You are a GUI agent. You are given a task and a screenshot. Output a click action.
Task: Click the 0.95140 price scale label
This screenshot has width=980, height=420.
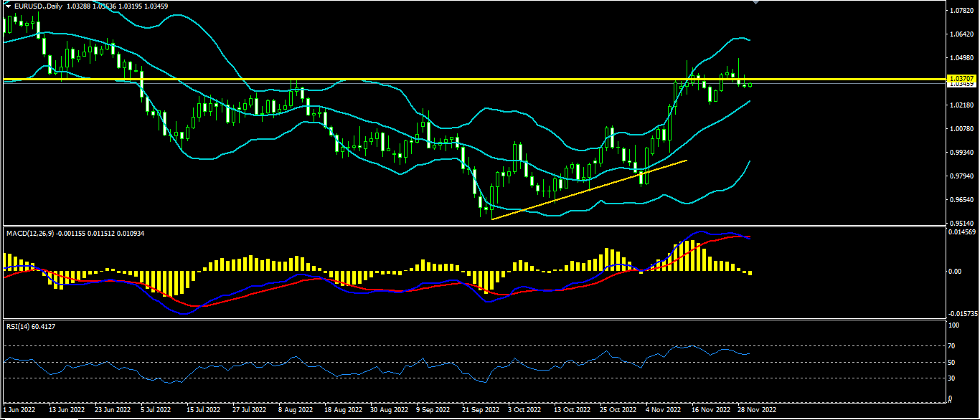[961, 223]
